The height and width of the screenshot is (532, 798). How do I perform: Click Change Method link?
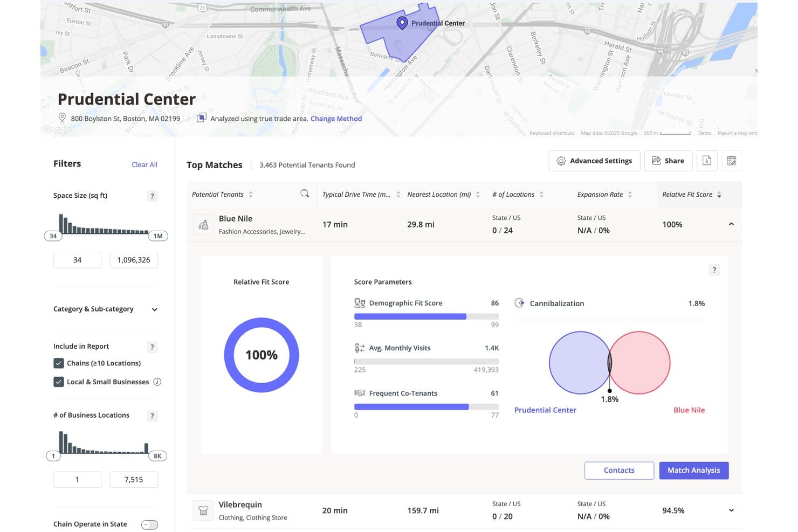point(336,119)
